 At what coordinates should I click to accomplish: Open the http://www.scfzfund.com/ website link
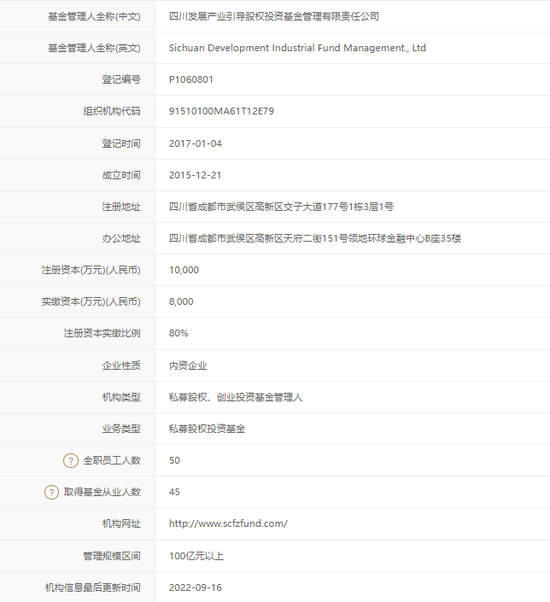click(228, 524)
